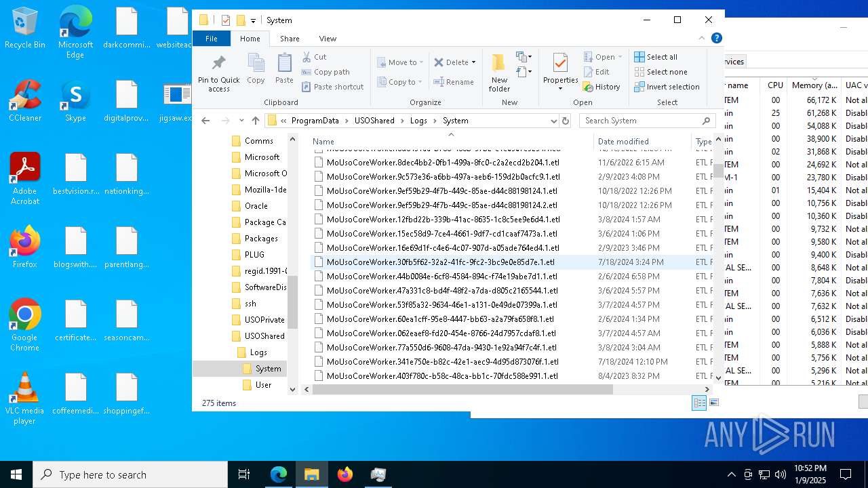
Task: Show hidden tray icons chevron
Action: pyautogui.click(x=731, y=474)
